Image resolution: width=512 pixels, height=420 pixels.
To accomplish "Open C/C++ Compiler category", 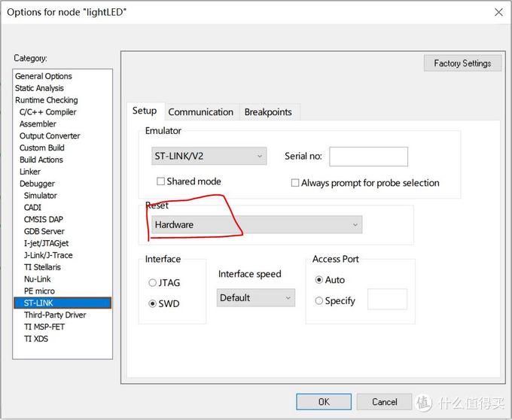I will (x=47, y=112).
